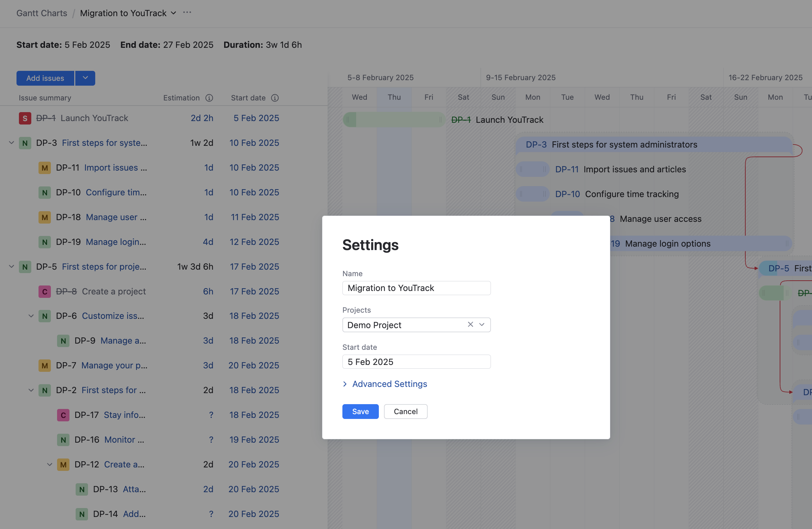The width and height of the screenshot is (812, 529).
Task: Cancel the Settings dialog
Action: [x=406, y=411]
